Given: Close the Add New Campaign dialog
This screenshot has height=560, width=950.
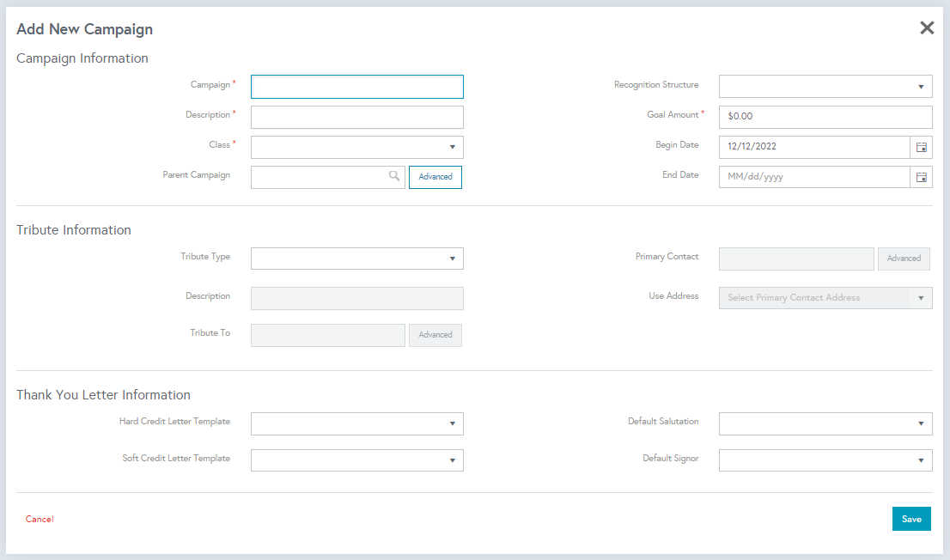Looking at the screenshot, I should [x=926, y=27].
